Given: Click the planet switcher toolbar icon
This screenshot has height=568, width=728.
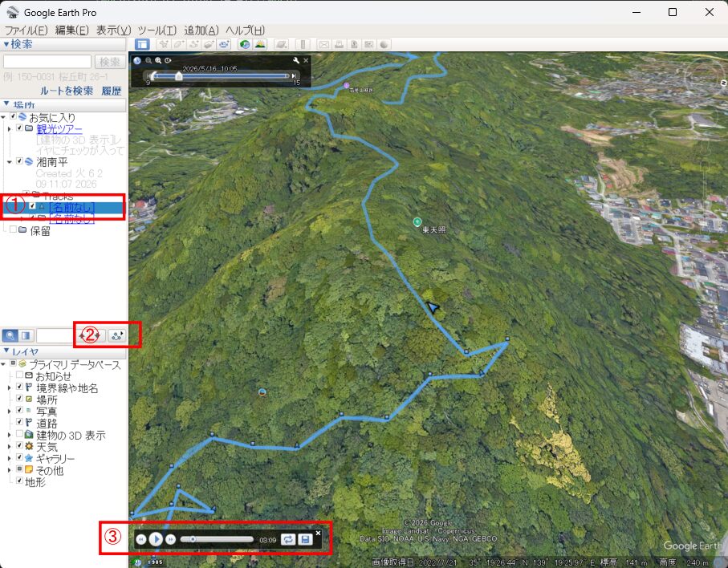Looking at the screenshot, I should click(282, 45).
